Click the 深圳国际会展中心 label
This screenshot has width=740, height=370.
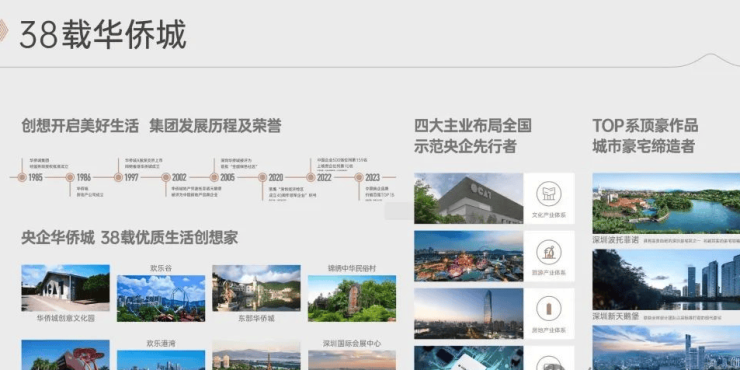tap(352, 344)
